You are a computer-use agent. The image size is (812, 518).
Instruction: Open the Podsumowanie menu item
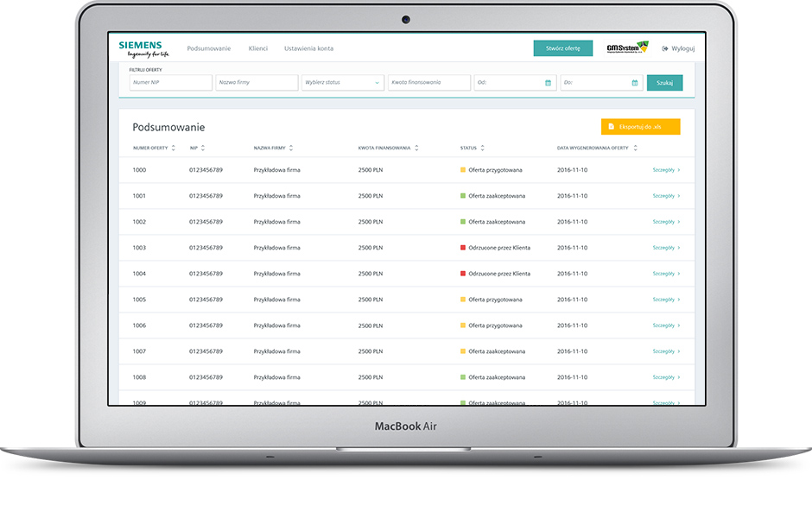(209, 48)
